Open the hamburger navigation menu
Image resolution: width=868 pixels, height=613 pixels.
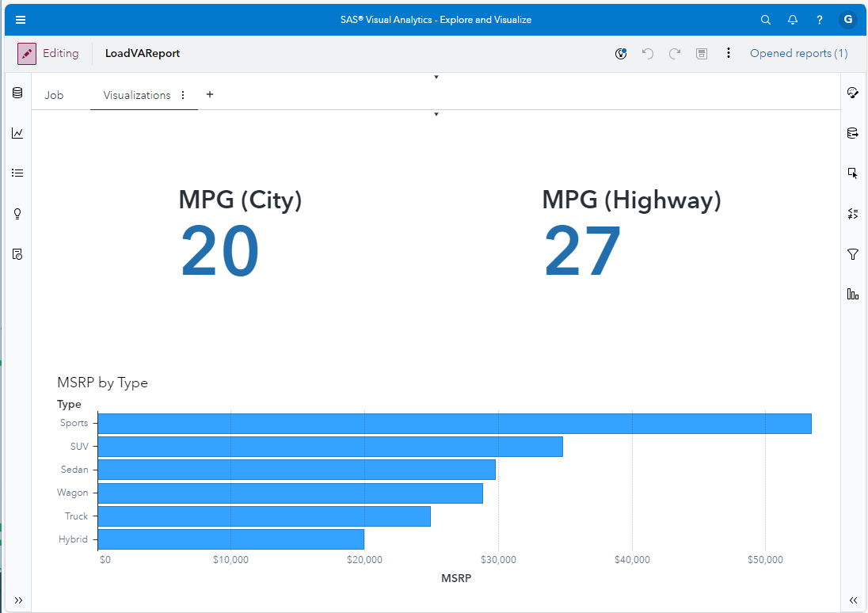(21, 19)
